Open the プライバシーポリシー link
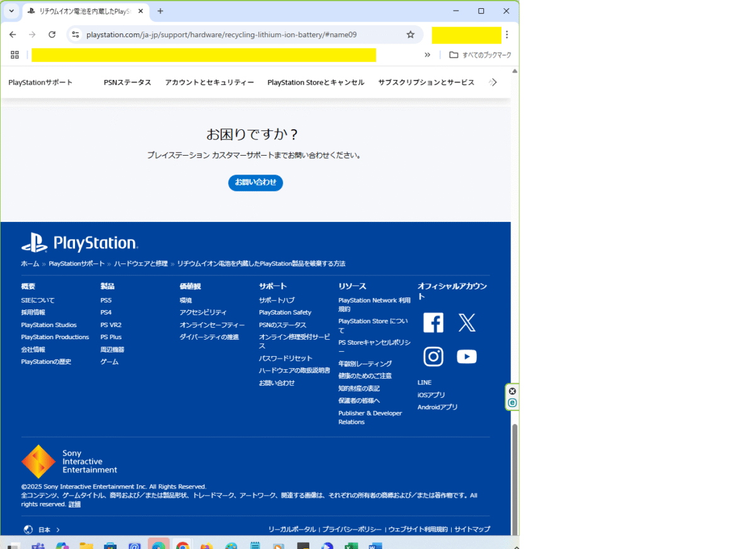This screenshot has width=756, height=549. tap(352, 529)
